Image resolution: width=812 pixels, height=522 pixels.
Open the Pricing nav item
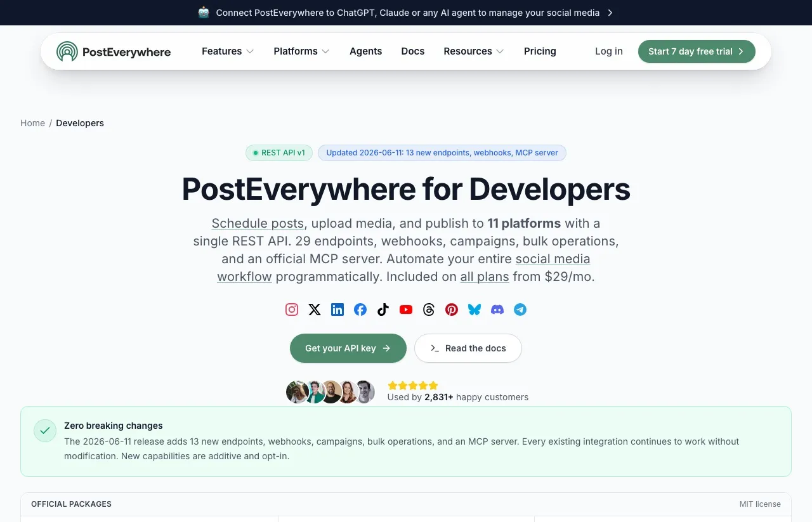pos(540,51)
